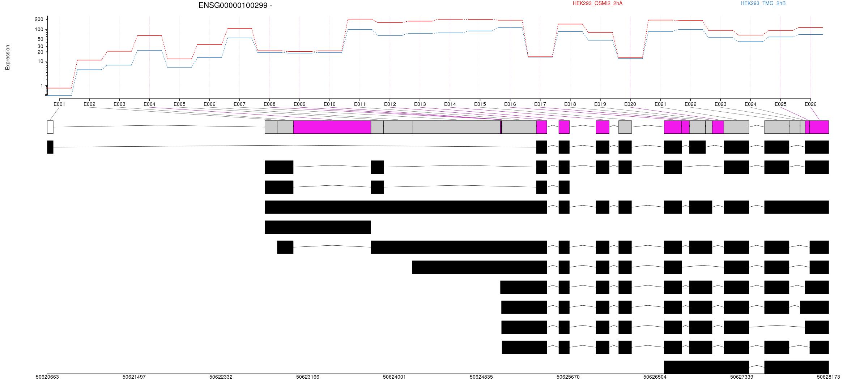
Task: Click exon label E023
Action: click(720, 104)
